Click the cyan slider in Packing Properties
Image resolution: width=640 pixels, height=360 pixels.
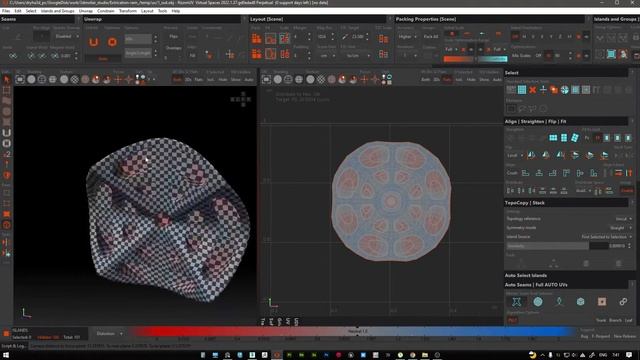click(x=493, y=59)
